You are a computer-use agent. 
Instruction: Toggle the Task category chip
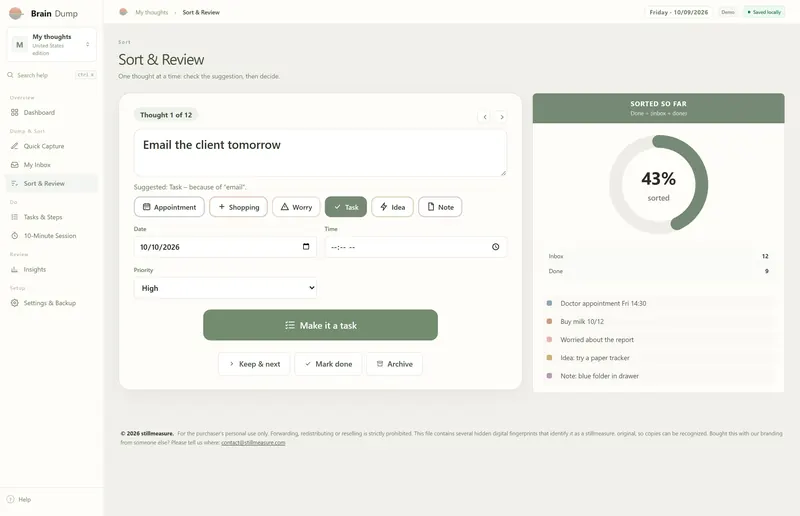point(346,207)
